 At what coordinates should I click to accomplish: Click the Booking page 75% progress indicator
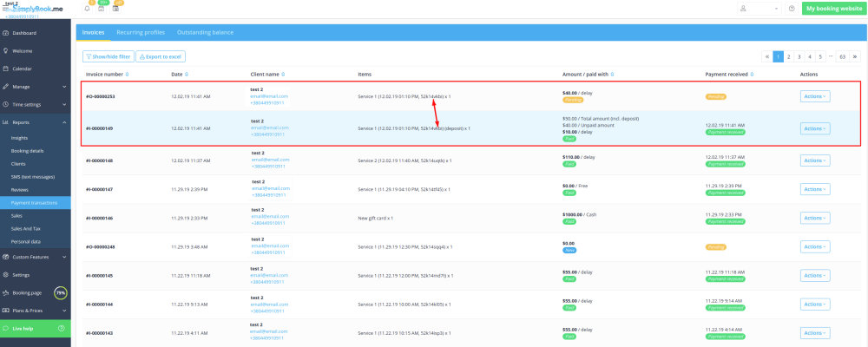(61, 293)
